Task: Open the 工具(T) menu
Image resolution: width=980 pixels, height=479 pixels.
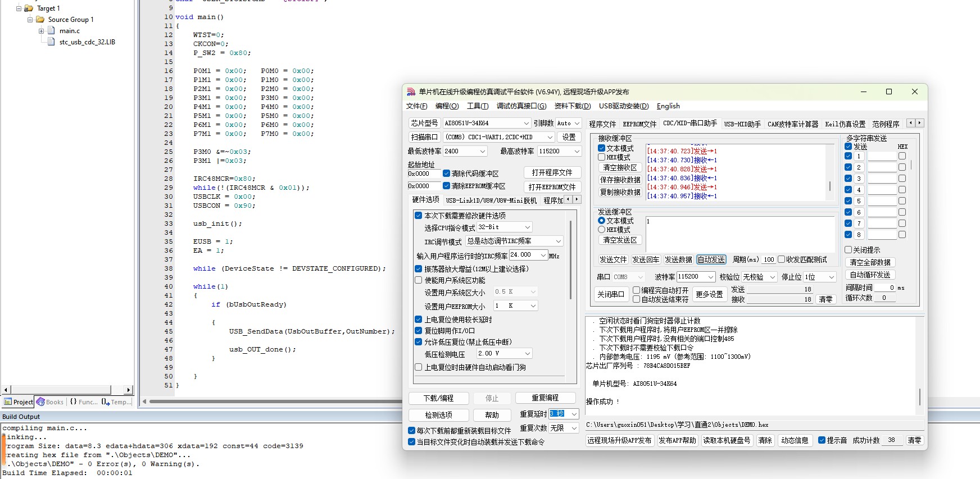Action: [478, 106]
